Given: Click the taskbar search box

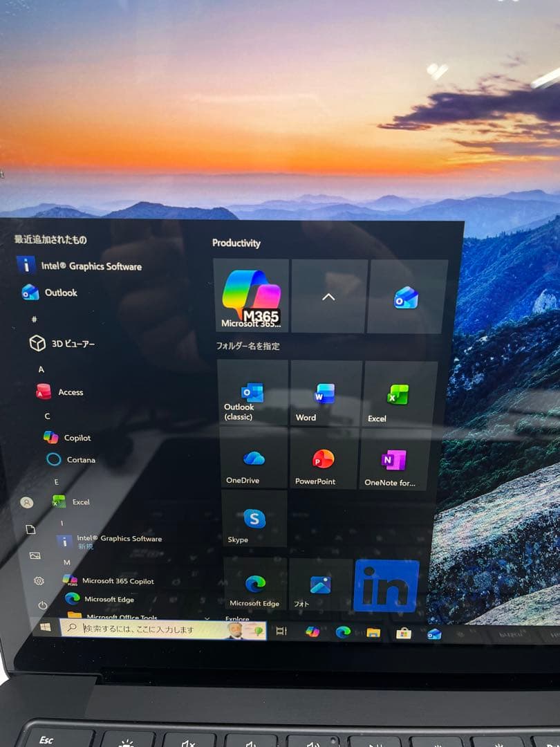Looking at the screenshot, I should point(163,629).
